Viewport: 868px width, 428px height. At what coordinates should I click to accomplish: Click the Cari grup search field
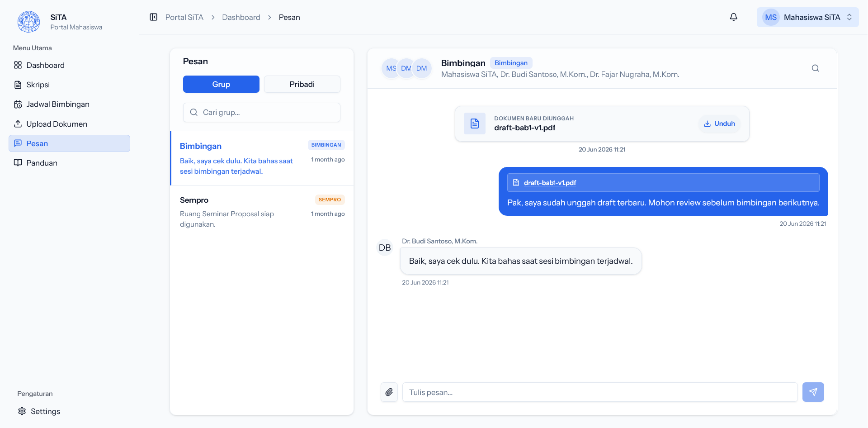[262, 112]
